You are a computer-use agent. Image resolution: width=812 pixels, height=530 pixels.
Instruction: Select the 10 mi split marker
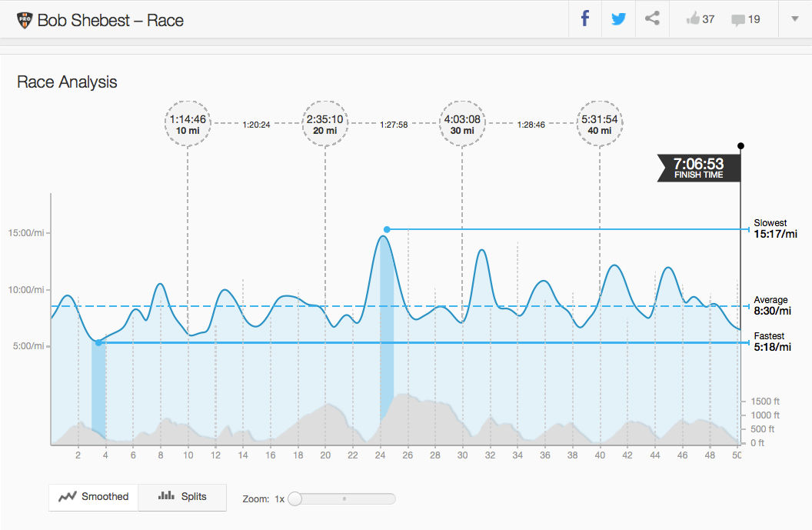click(188, 123)
